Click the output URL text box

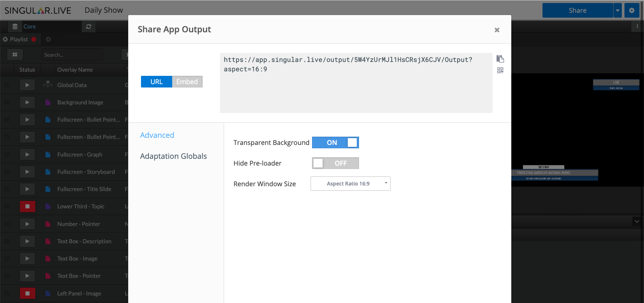[x=356, y=83]
